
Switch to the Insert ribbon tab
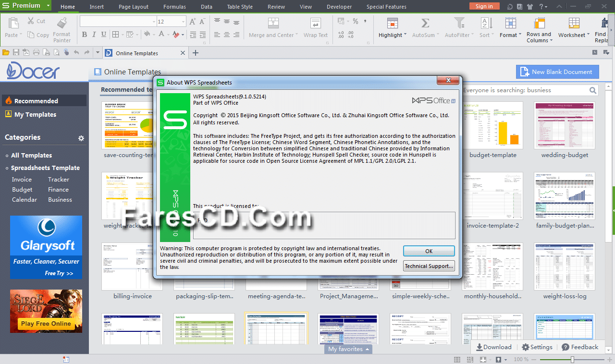pyautogui.click(x=97, y=7)
